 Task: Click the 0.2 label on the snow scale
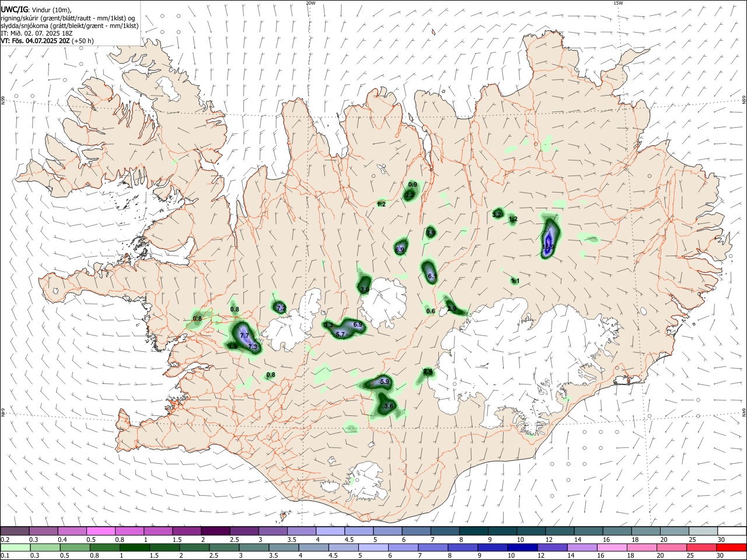(5, 540)
